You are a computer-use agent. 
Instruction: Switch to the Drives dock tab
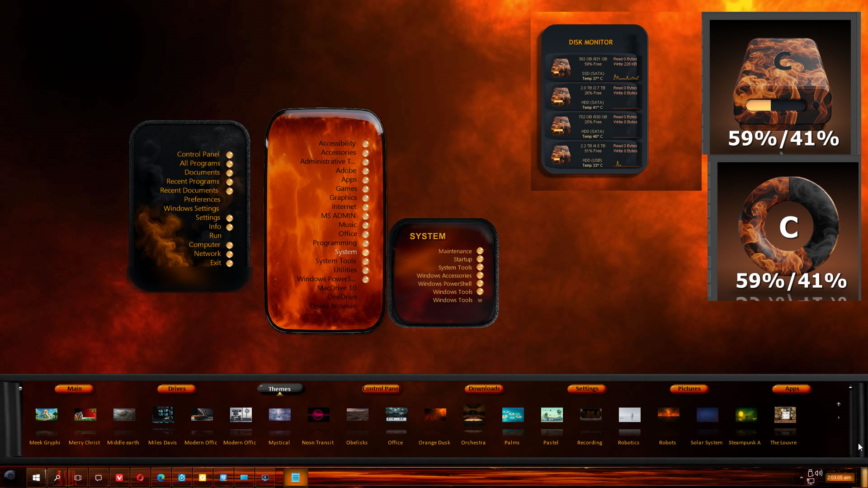click(x=177, y=389)
